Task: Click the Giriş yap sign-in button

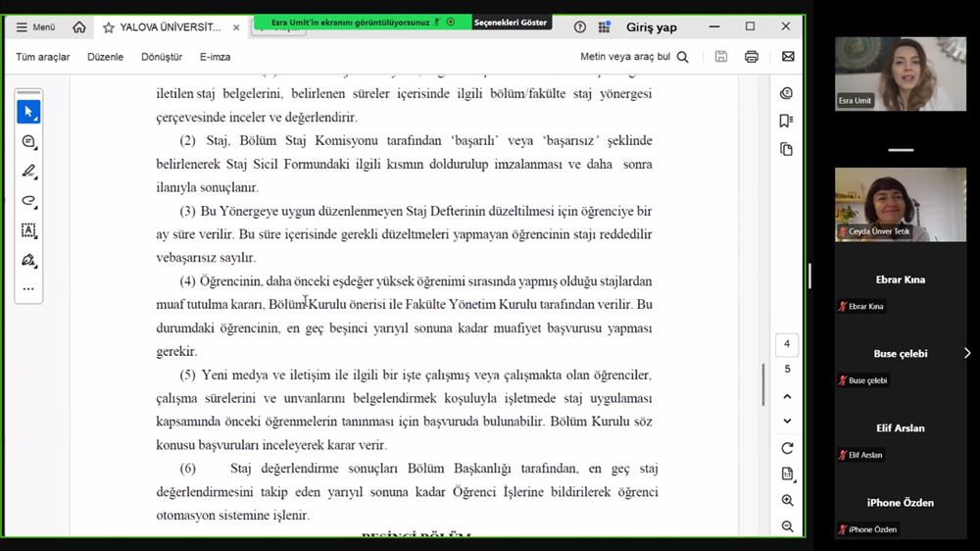Action: pyautogui.click(x=650, y=27)
